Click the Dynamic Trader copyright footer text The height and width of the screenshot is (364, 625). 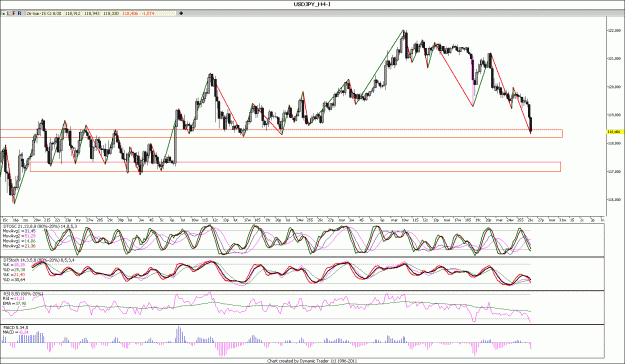click(x=312, y=361)
